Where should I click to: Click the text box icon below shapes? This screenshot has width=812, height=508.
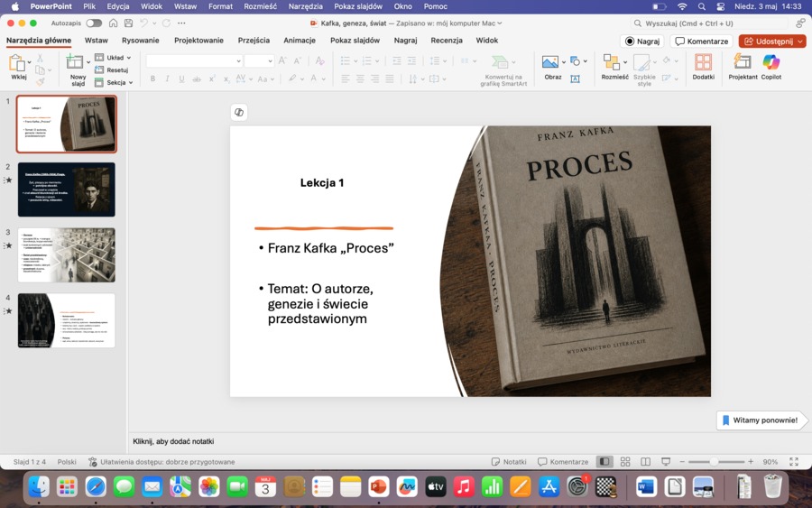575,79
